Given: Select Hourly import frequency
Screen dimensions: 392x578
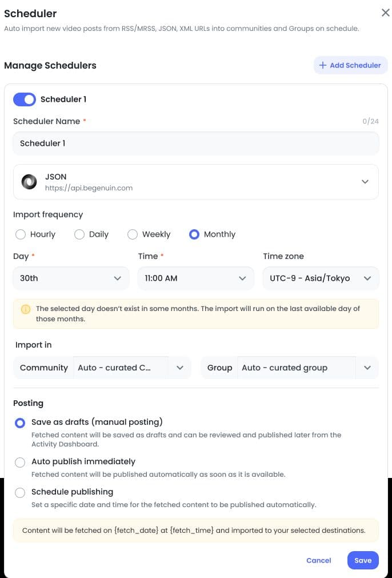Looking at the screenshot, I should pyautogui.click(x=21, y=234).
